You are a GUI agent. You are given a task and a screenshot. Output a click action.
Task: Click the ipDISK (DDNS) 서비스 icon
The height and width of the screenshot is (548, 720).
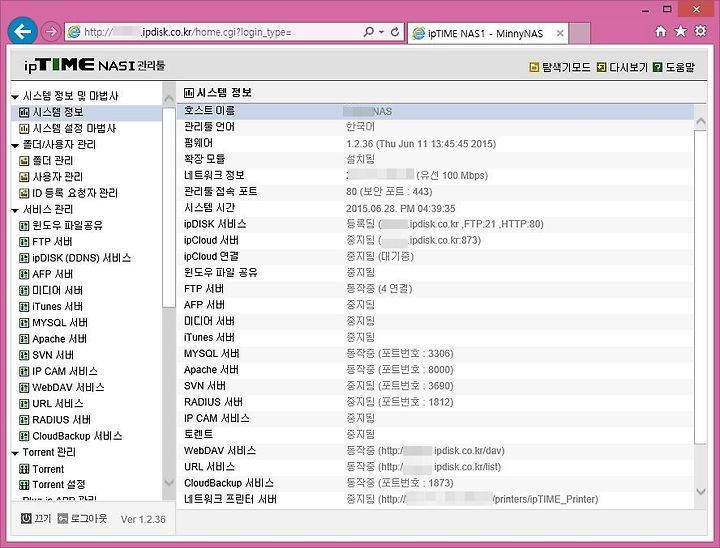tap(24, 258)
